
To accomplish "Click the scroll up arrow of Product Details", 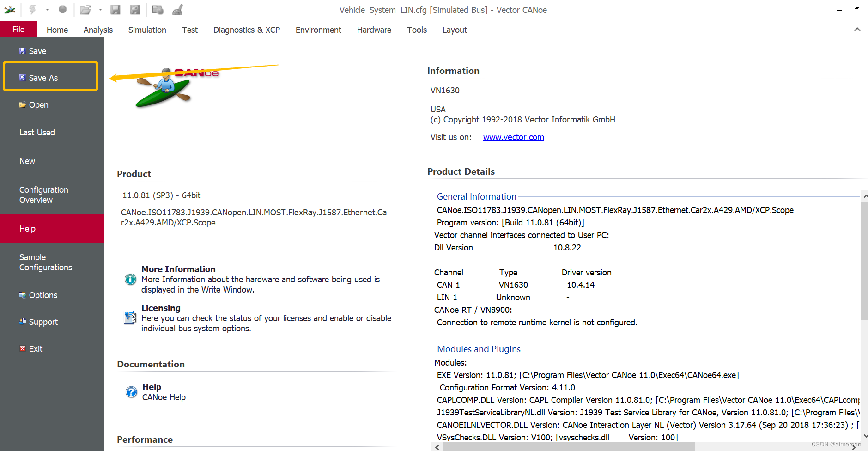I will 864,196.
